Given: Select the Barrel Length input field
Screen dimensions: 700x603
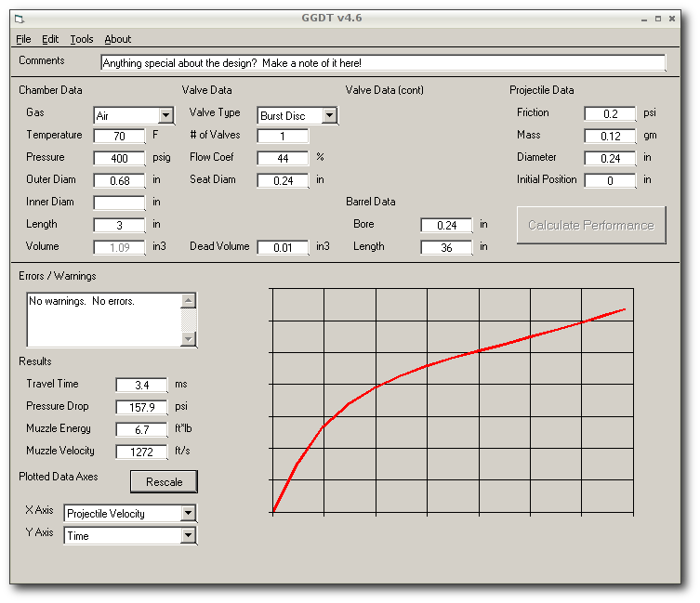Looking at the screenshot, I should click(x=446, y=247).
